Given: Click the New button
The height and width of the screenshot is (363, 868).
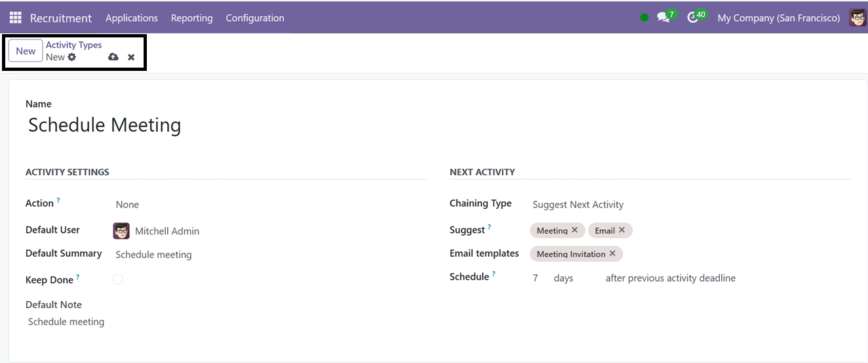Looking at the screenshot, I should click(26, 51).
